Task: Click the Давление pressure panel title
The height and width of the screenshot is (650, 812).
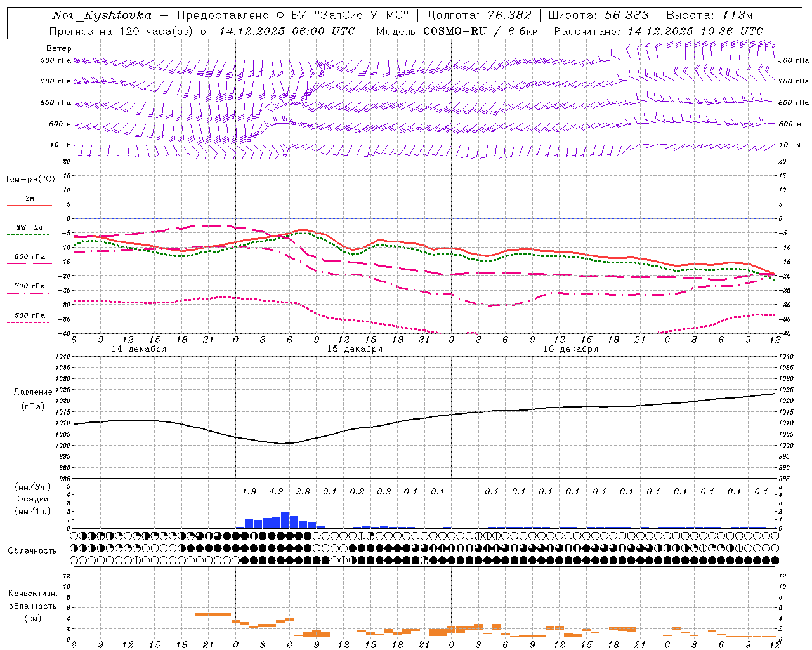Action: [33, 392]
